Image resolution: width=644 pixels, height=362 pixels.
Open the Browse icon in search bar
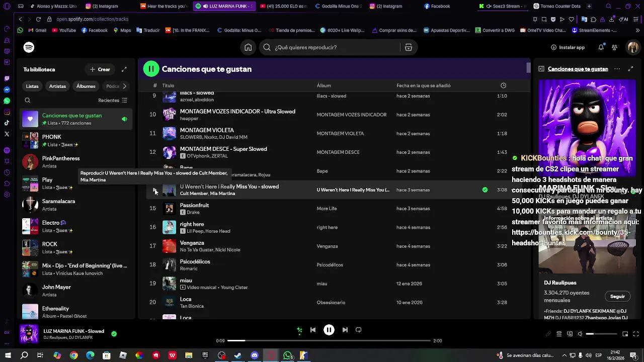click(409, 47)
